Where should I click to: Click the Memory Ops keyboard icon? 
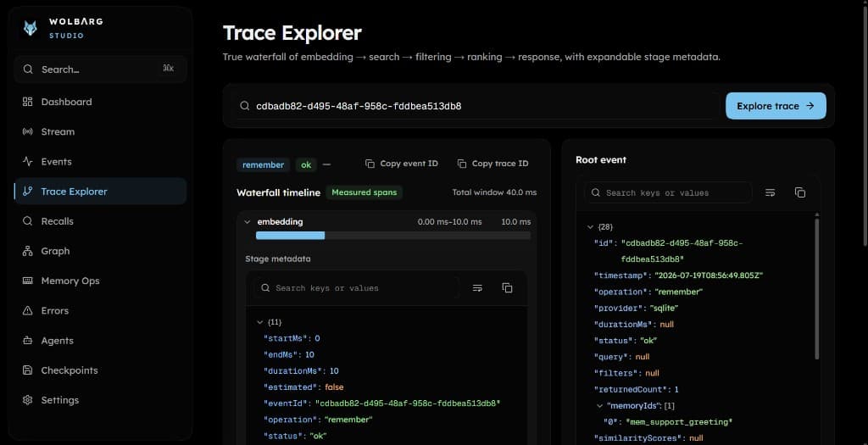click(28, 281)
